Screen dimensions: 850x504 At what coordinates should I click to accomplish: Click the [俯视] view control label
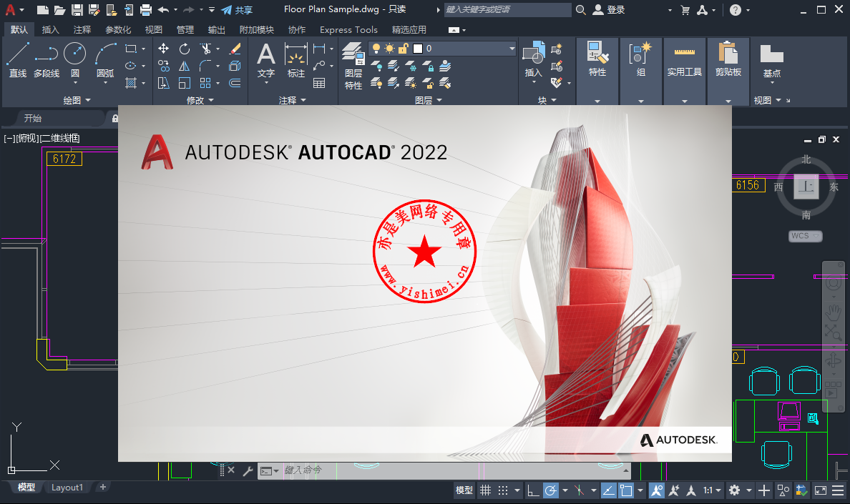coord(28,138)
